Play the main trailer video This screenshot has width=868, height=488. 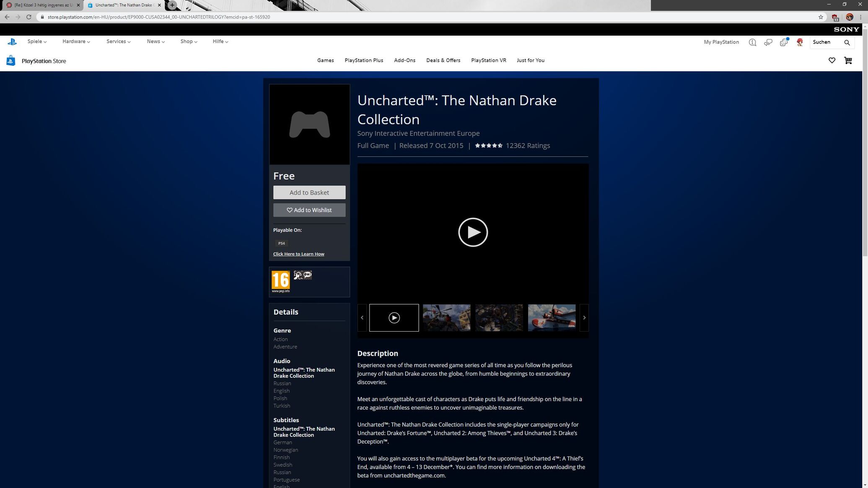click(473, 232)
